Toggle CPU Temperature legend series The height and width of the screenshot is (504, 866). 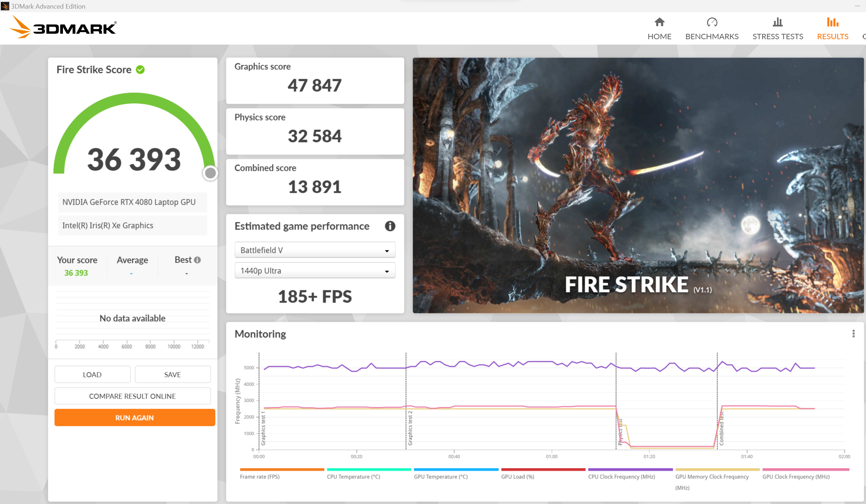(x=353, y=477)
